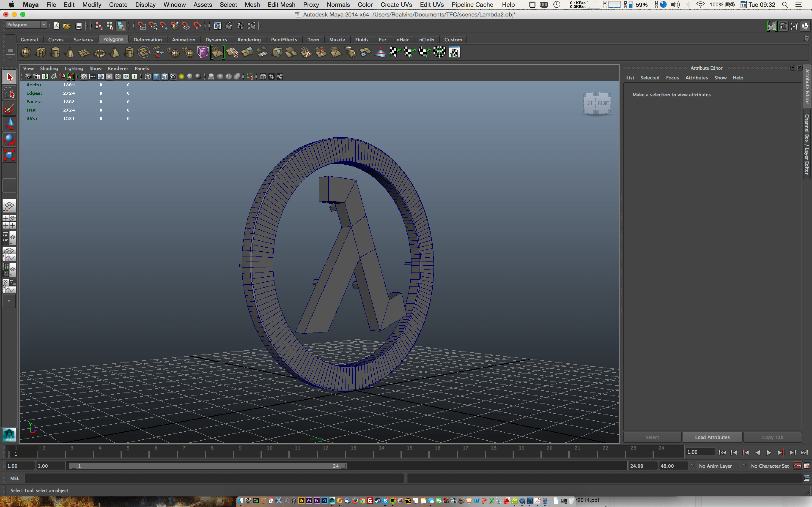This screenshot has width=812, height=507.
Task: Click the Snap to grids magnet icon
Action: [x=142, y=26]
